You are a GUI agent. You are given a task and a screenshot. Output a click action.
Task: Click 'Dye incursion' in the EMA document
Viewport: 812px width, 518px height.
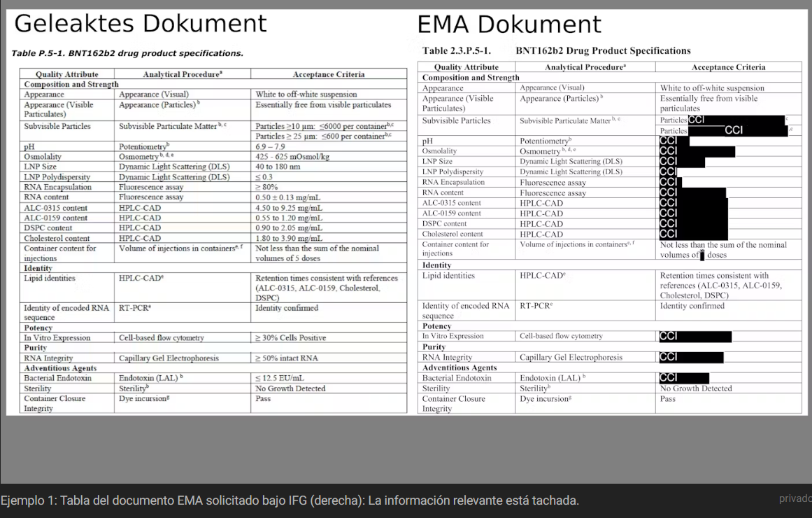544,399
